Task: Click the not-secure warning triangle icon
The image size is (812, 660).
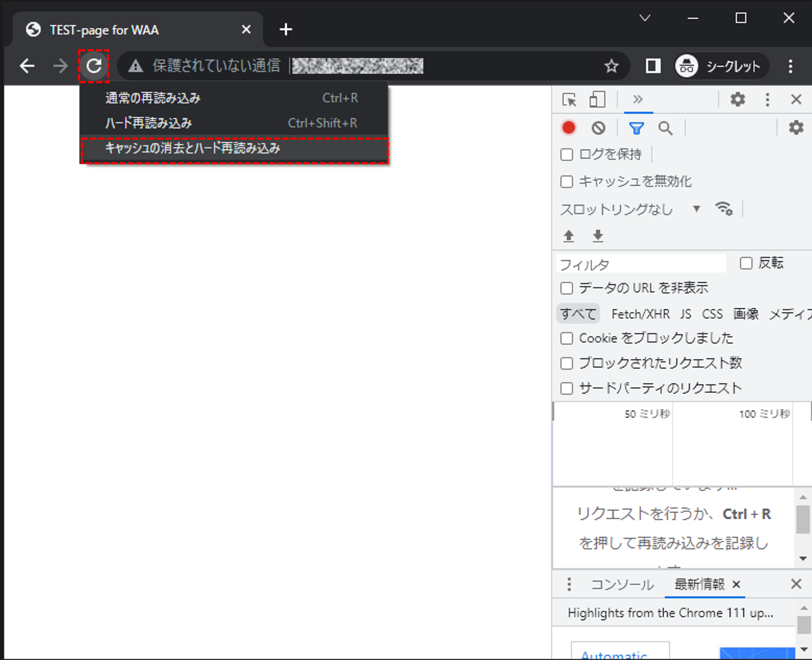Action: (x=135, y=67)
